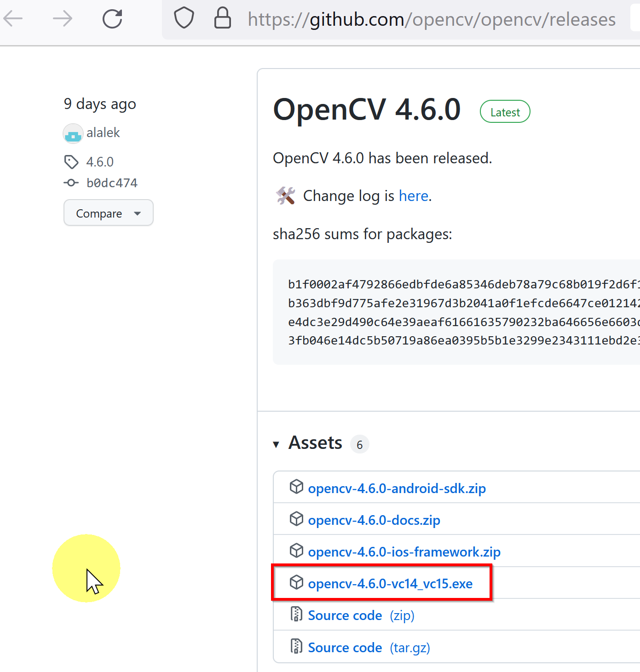View site security via the padlock icon
This screenshot has width=640, height=672.
[223, 18]
